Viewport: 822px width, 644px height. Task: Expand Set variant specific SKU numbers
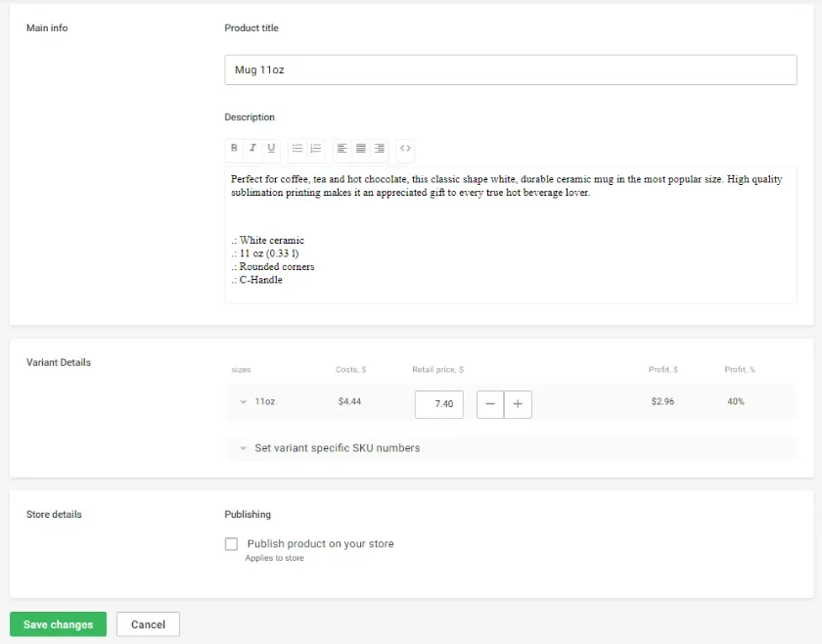click(243, 448)
